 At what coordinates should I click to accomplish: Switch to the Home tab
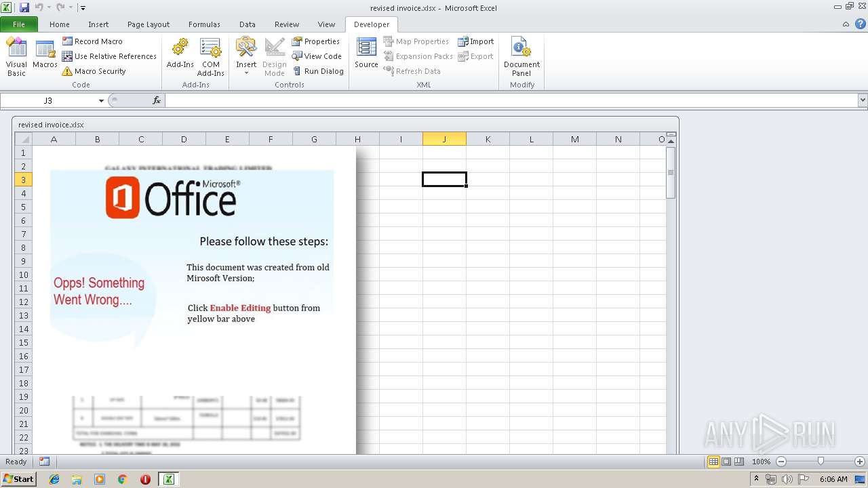pyautogui.click(x=60, y=24)
